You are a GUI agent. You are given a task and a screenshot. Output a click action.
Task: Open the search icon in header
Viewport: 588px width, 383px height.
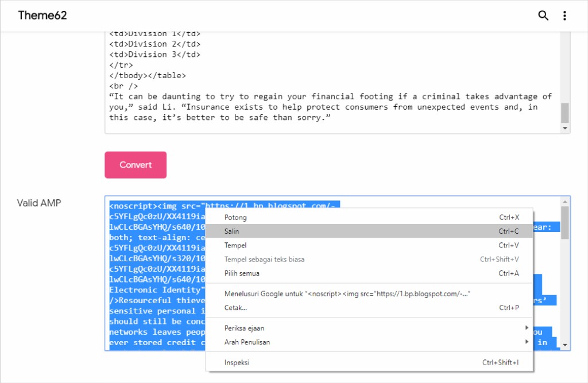click(543, 16)
